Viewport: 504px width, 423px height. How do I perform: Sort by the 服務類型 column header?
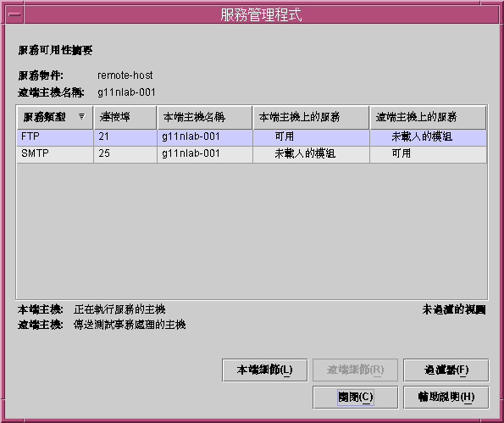pyautogui.click(x=55, y=118)
